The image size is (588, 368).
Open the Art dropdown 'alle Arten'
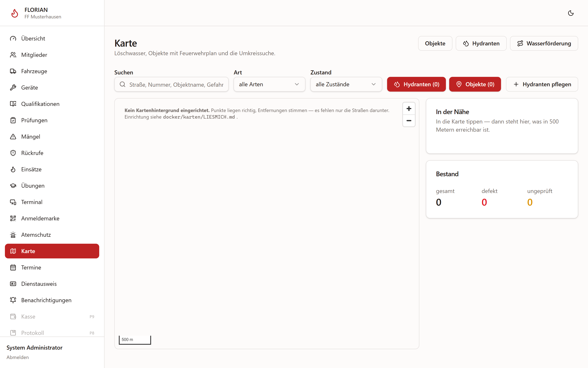(x=269, y=84)
